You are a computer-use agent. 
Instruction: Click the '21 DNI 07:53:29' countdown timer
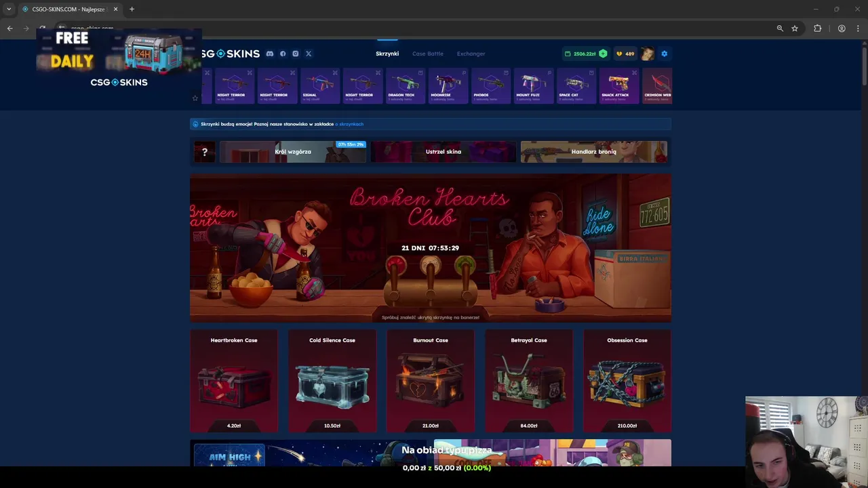click(x=430, y=248)
